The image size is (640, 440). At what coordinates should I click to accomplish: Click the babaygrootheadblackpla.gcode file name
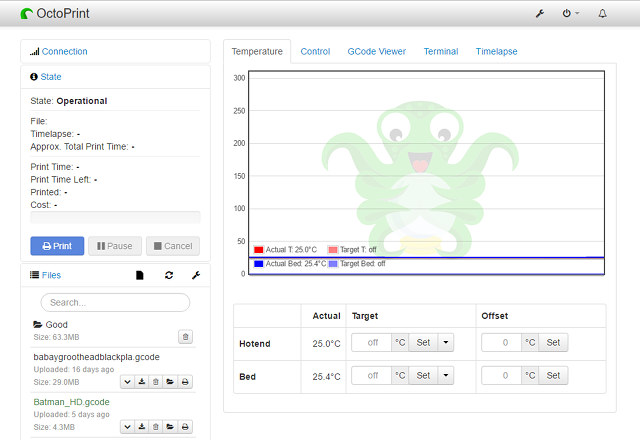click(x=96, y=357)
